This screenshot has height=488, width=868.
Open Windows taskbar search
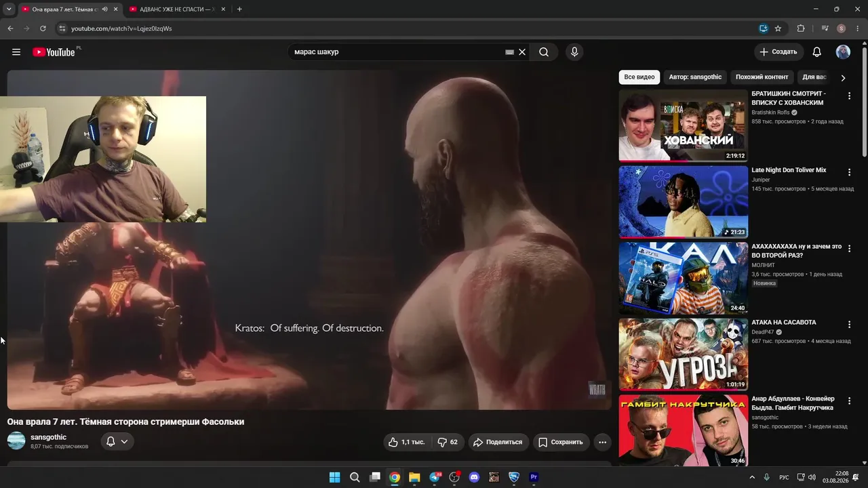pos(355,477)
